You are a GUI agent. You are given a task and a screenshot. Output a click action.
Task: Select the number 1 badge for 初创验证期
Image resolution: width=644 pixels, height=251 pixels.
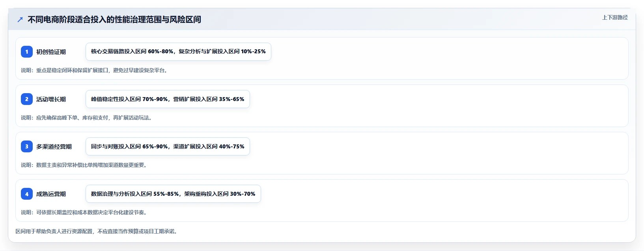point(27,52)
